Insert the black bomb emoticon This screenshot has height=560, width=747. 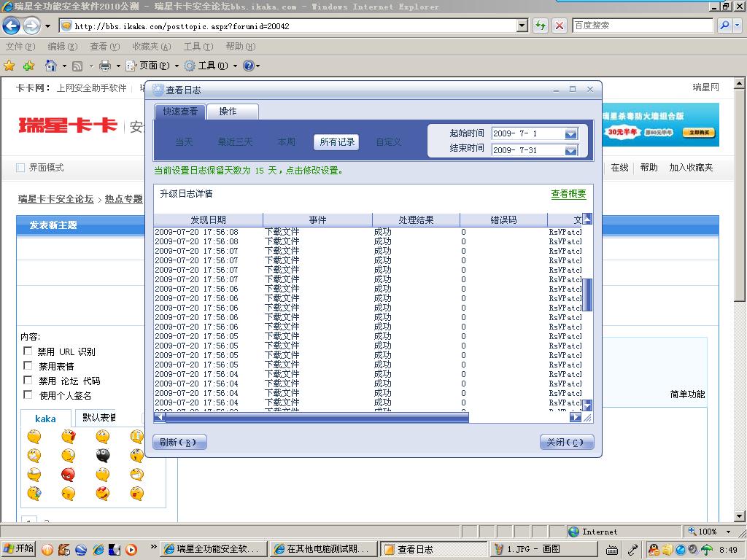tap(102, 455)
